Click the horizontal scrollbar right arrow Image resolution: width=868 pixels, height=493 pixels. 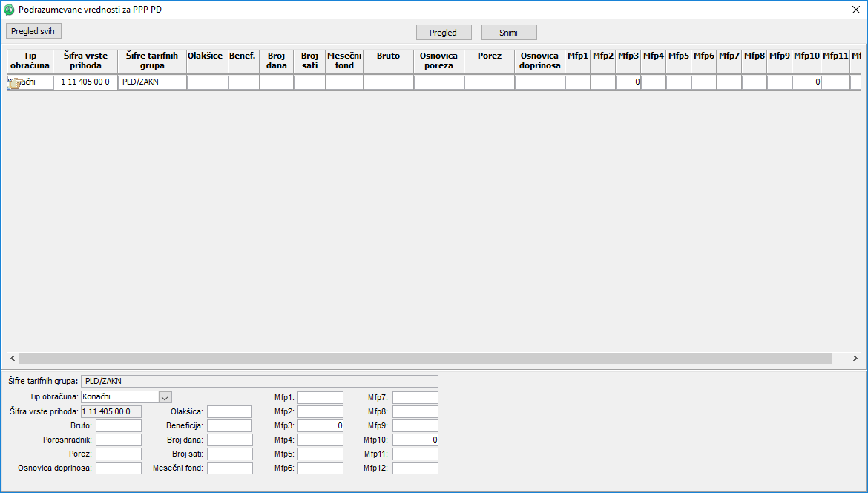(858, 358)
